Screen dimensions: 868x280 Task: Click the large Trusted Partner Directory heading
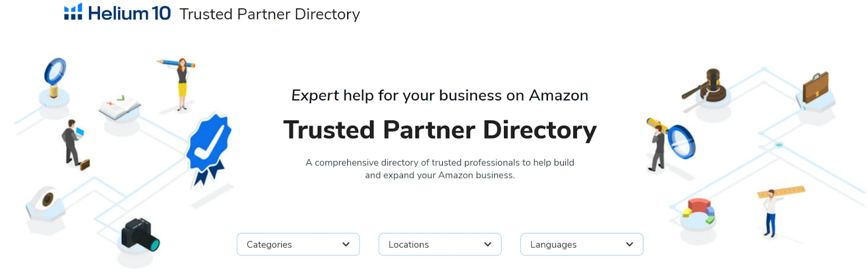click(440, 130)
